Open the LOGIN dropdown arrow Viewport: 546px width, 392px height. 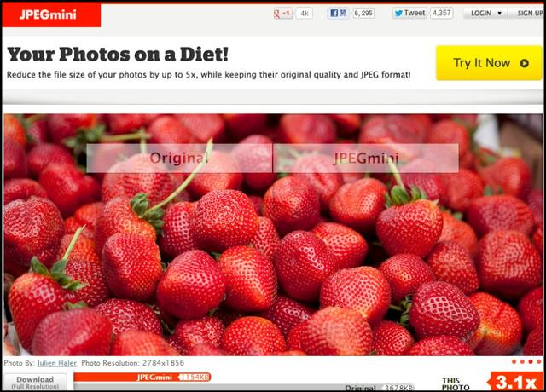(x=500, y=14)
